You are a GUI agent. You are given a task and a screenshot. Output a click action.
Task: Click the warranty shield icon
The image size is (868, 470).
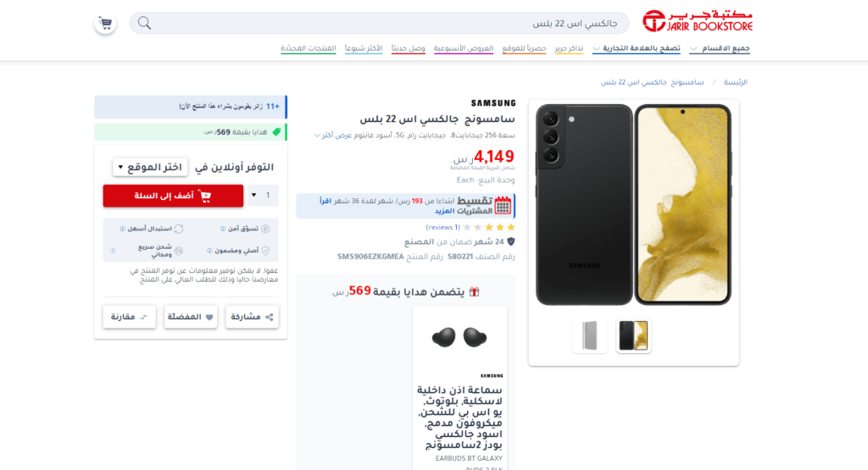click(x=511, y=241)
